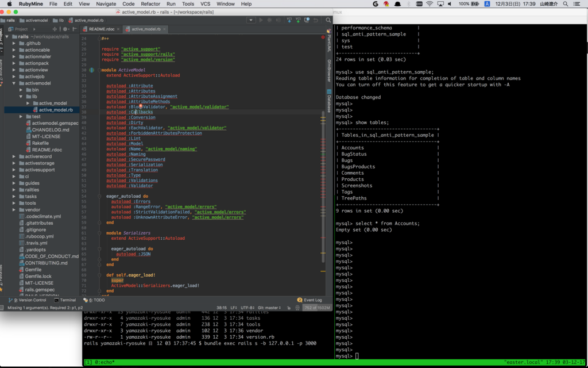Click the memory indicator 752 of 1502M
Screen dimensions: 588x368
point(317,308)
